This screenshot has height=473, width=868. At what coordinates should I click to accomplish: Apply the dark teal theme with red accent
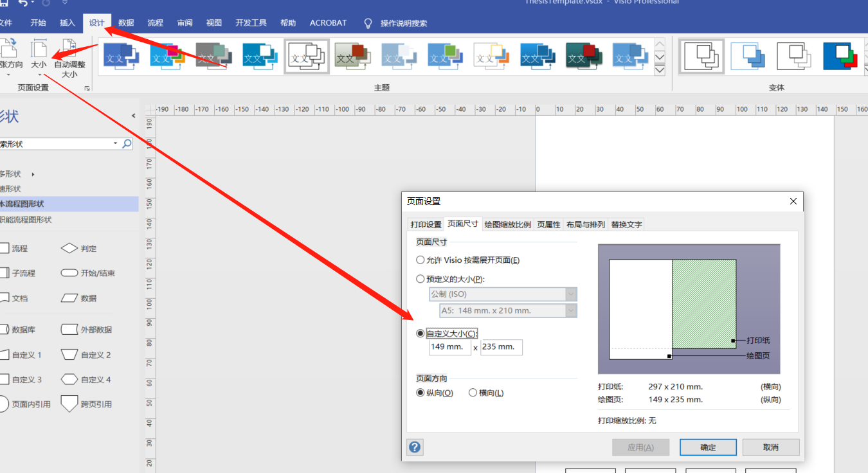[x=584, y=56]
